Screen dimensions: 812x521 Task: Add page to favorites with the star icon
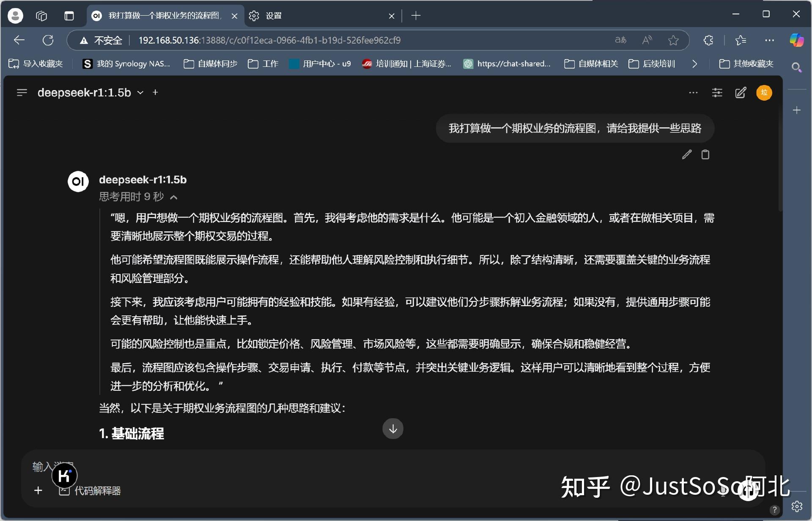click(x=673, y=40)
